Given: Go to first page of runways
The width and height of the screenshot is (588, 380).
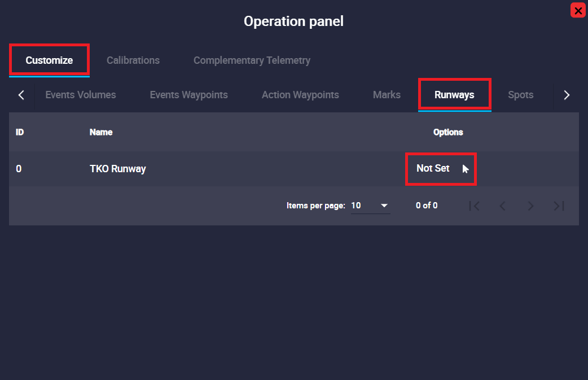Looking at the screenshot, I should coord(475,206).
